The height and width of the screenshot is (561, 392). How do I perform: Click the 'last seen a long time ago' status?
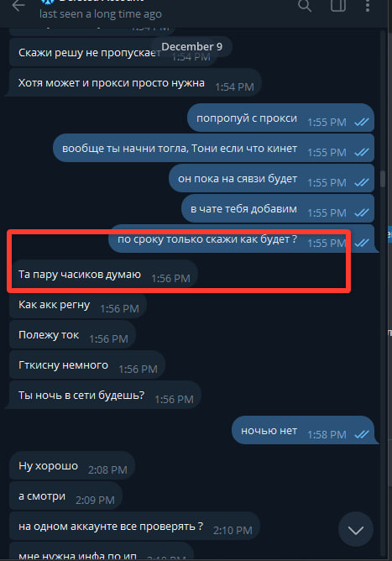pos(101,14)
